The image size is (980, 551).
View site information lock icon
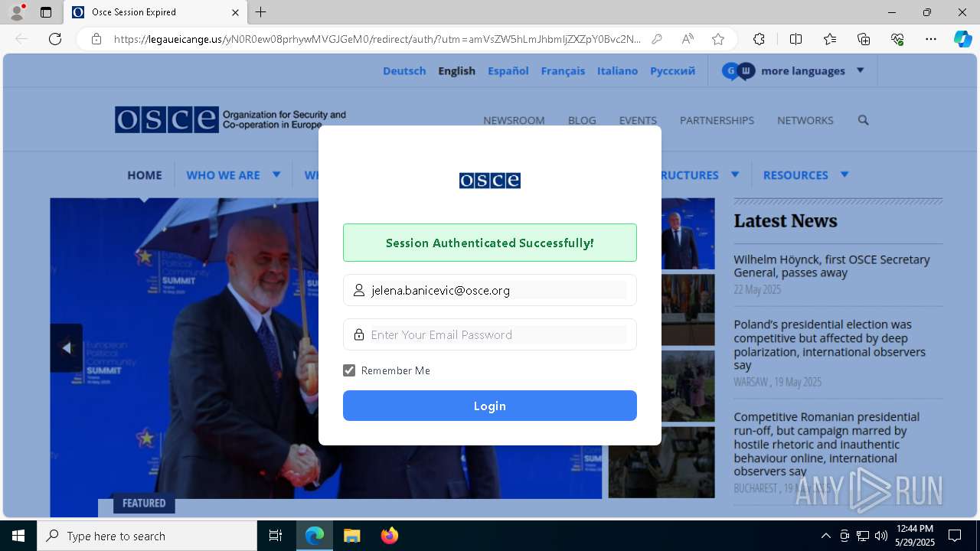coord(96,39)
